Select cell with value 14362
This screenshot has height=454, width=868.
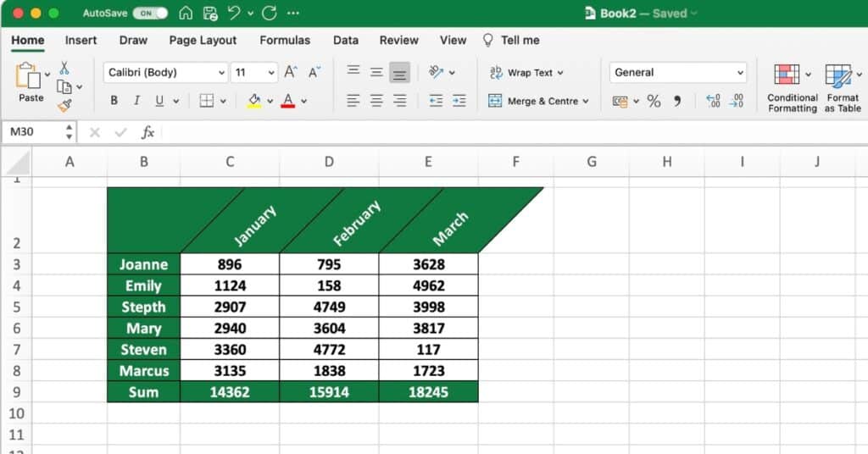230,392
